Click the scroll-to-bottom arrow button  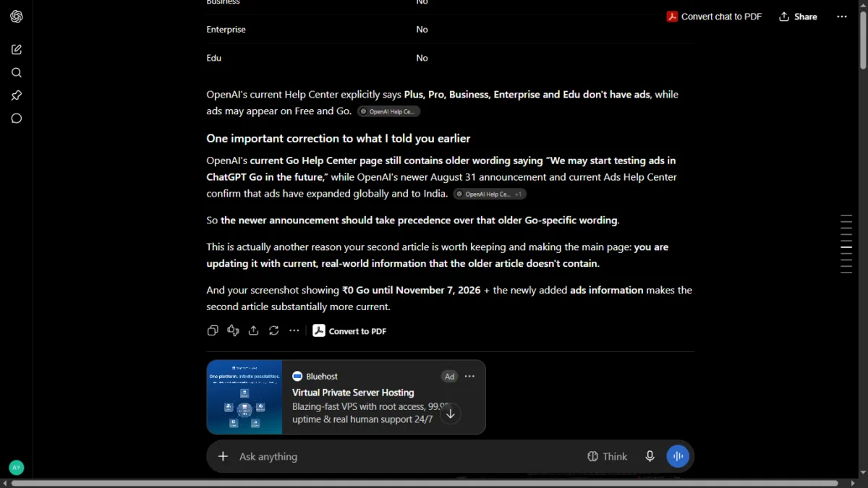[x=451, y=414]
